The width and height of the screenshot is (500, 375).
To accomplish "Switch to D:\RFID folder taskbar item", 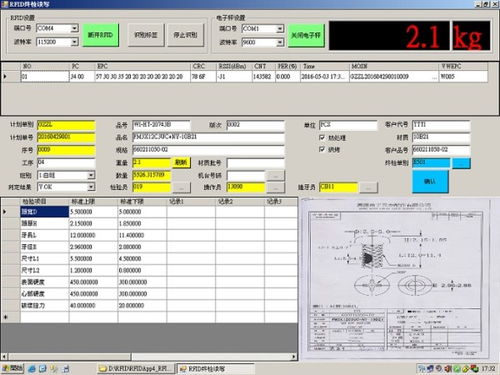I will (136, 369).
